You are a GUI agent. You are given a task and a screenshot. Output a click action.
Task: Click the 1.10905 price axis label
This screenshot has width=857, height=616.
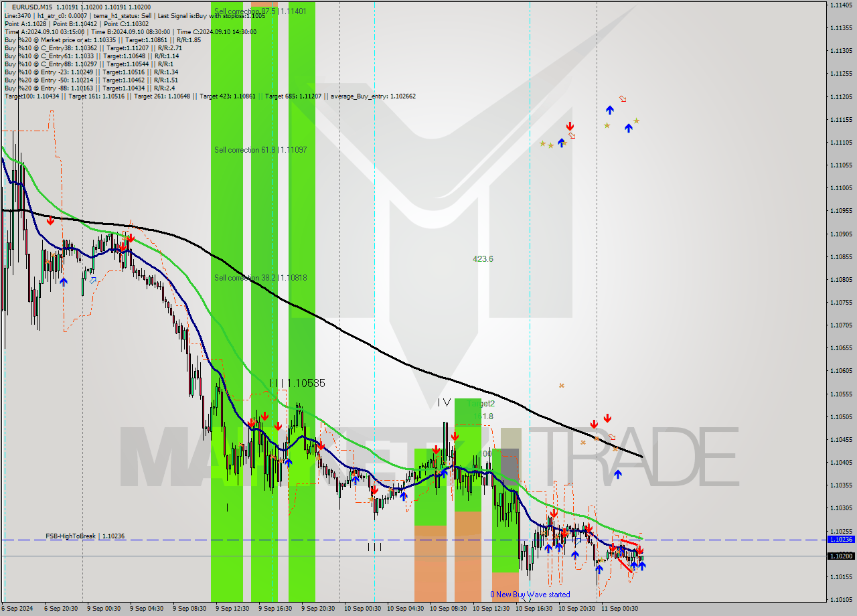841,234
